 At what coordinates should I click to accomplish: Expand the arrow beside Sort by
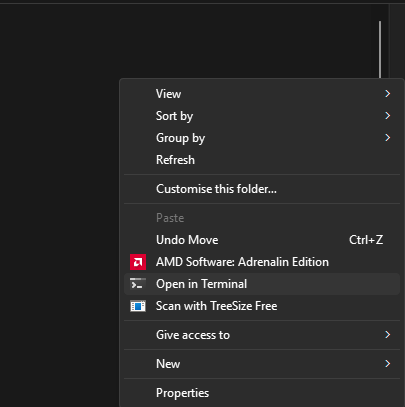[387, 116]
